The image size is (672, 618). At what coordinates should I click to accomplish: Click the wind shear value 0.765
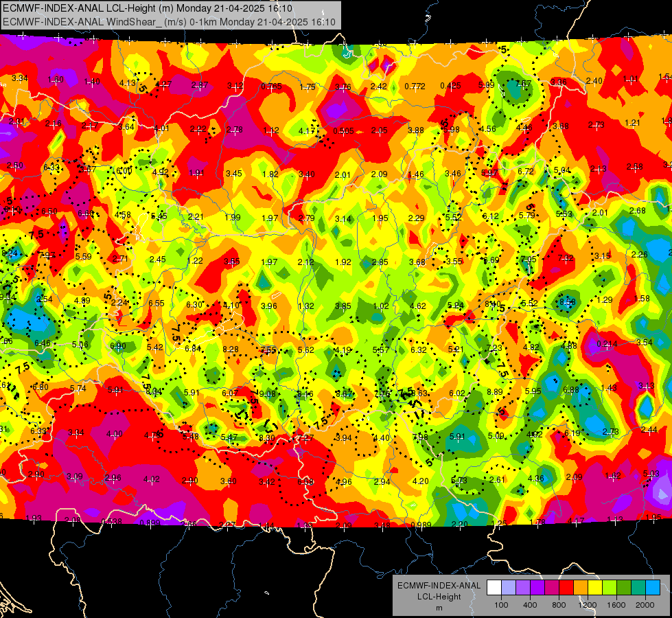pos(271,87)
